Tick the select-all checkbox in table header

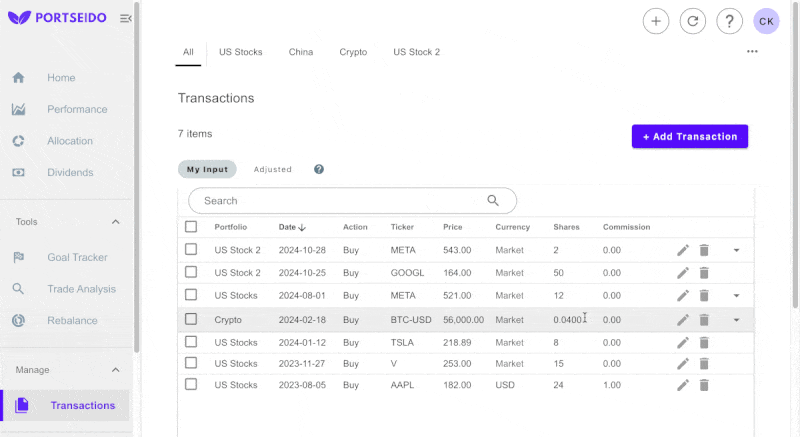[x=191, y=227]
